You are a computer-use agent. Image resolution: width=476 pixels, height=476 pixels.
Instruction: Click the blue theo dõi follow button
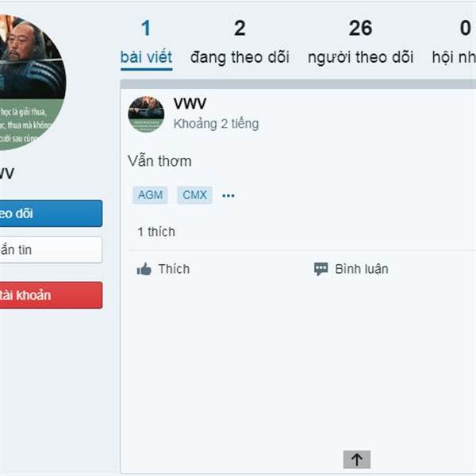pos(51,213)
